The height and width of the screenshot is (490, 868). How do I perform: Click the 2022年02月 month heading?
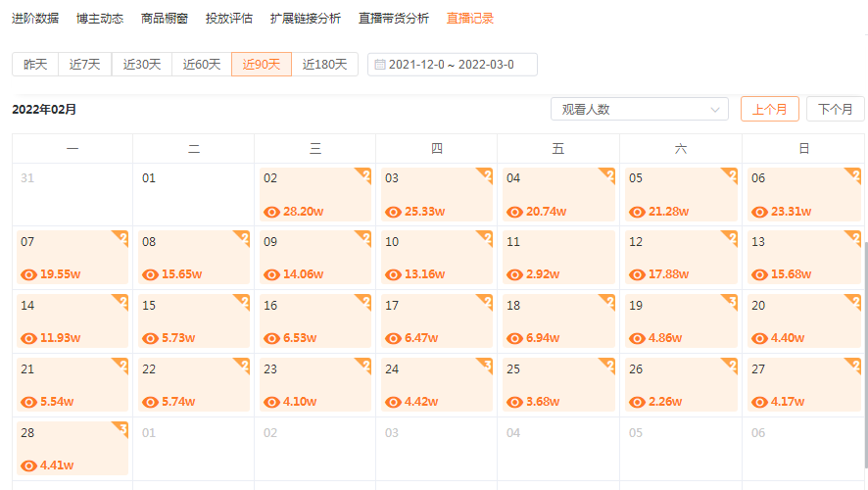click(44, 110)
